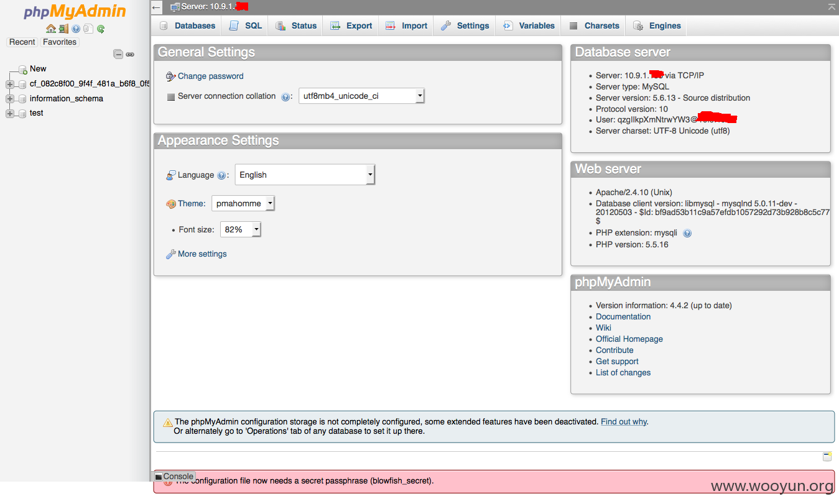This screenshot has height=504, width=839.
Task: Select information_schema database in tree
Action: point(67,99)
